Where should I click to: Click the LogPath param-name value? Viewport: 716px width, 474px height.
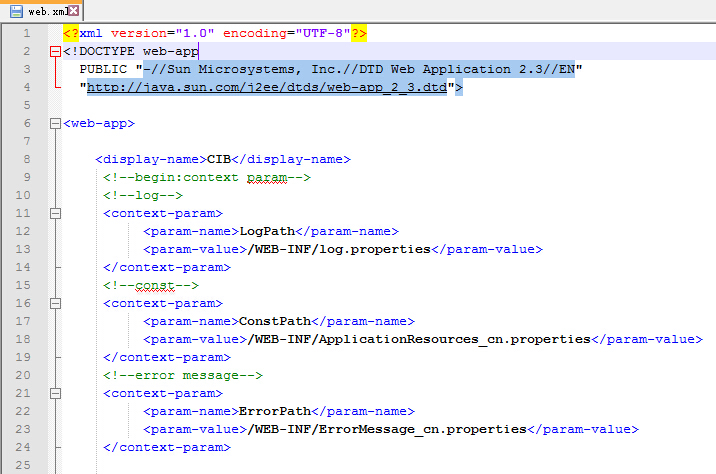coord(267,231)
